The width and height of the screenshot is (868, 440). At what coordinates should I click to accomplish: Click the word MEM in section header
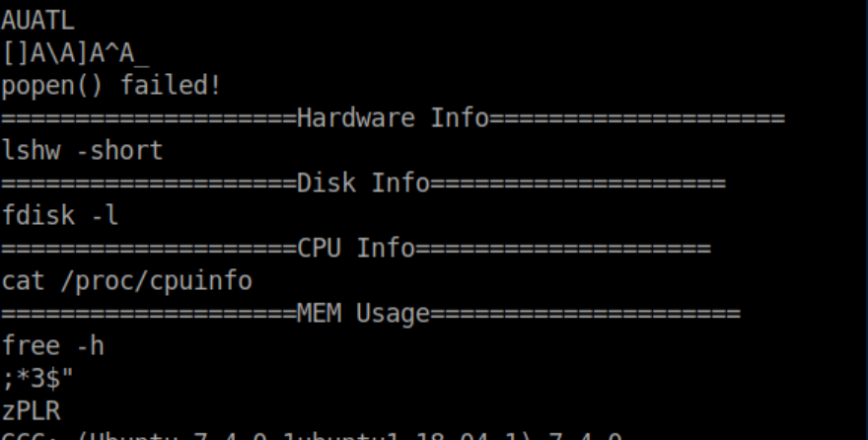tap(320, 314)
